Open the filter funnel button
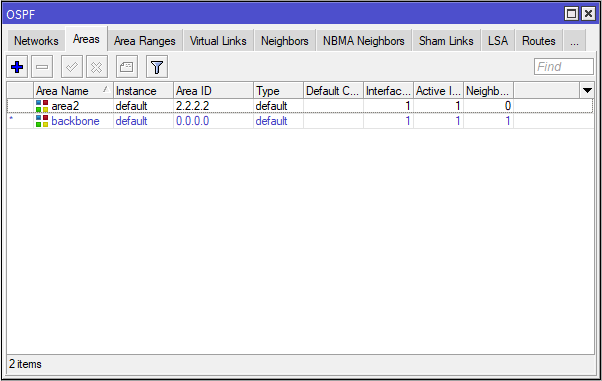 coord(157,67)
